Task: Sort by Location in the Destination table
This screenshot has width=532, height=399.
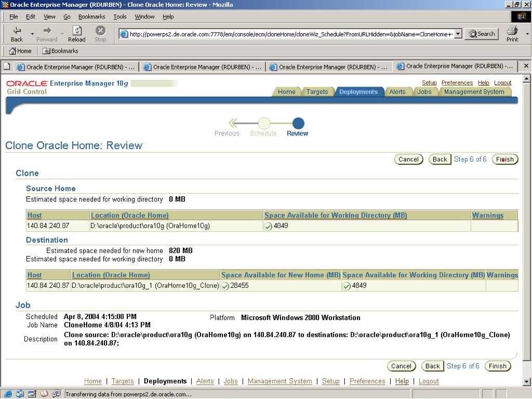Action: pos(111,275)
